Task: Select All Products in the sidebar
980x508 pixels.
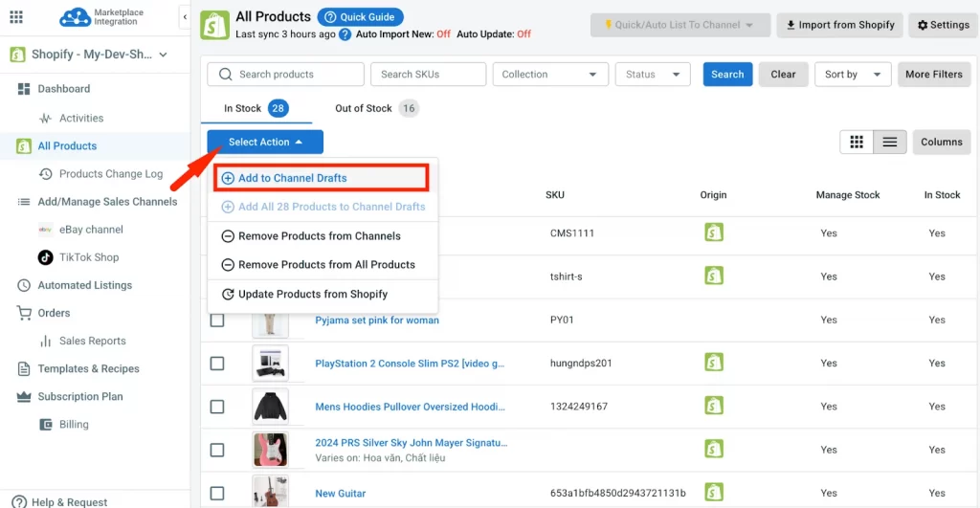Action: [95, 146]
